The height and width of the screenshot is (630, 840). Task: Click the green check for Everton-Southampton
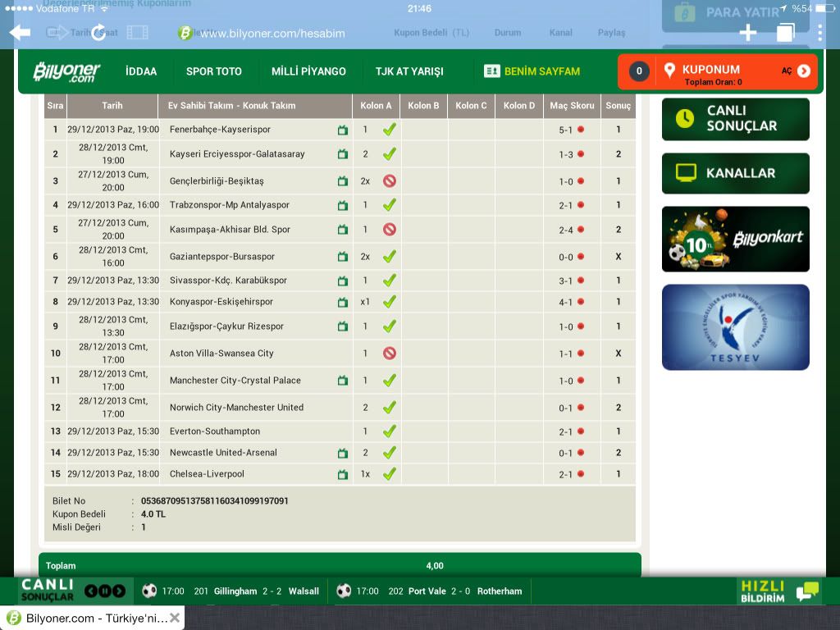coord(390,431)
